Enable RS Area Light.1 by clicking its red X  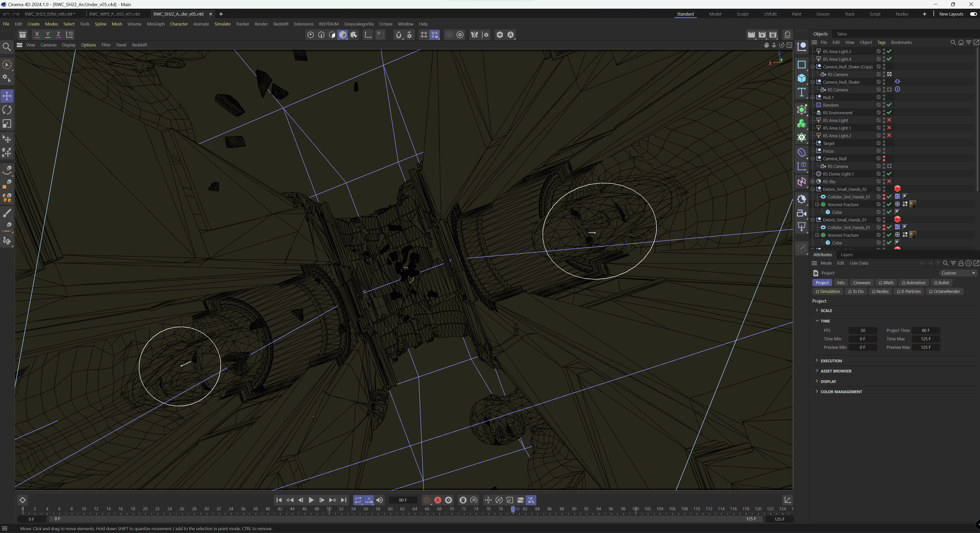point(889,128)
